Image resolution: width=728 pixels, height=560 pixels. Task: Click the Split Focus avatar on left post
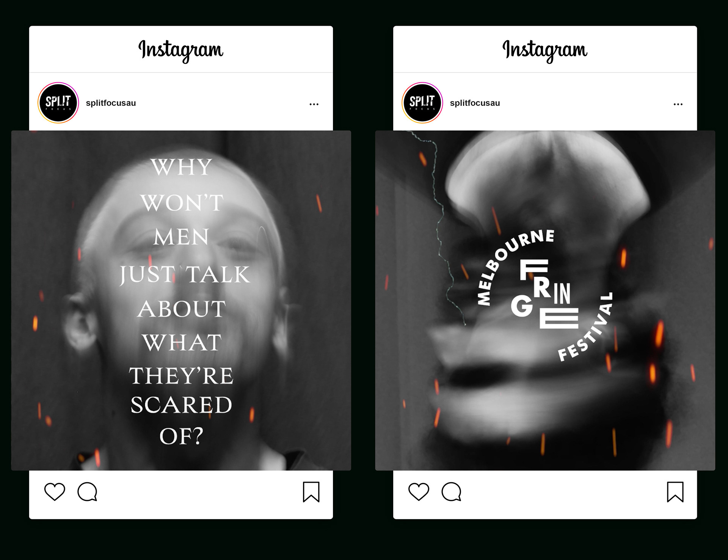tap(58, 103)
